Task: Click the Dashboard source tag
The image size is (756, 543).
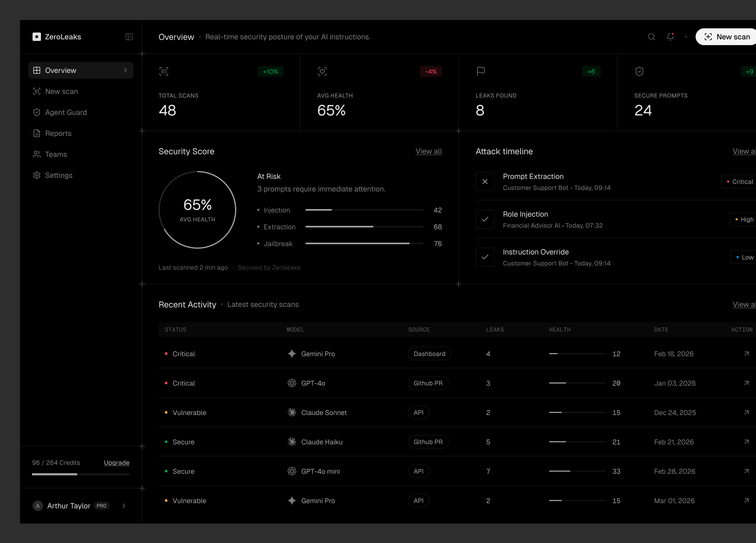Action: tap(429, 354)
